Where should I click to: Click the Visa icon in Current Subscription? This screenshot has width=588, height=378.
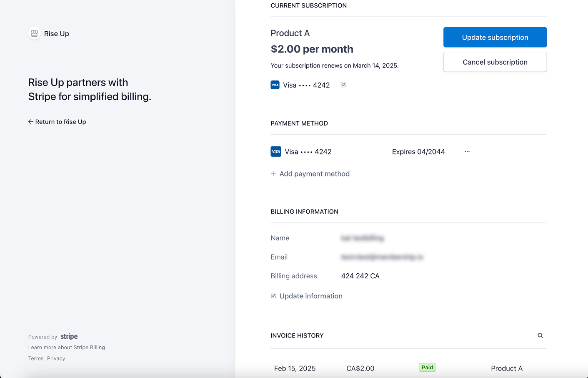[275, 85]
